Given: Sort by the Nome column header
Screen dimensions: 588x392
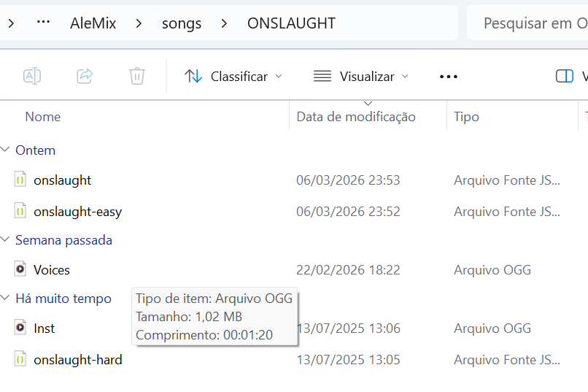Looking at the screenshot, I should pos(43,117).
